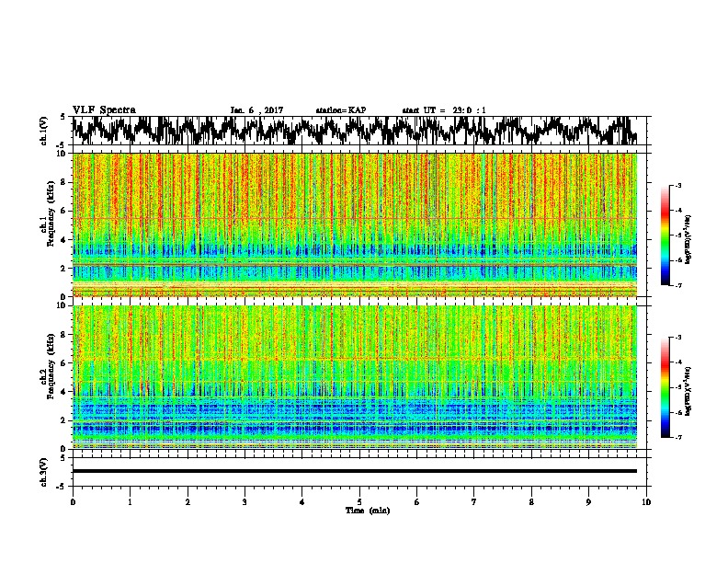The width and height of the screenshot is (728, 563).
Task: Click the ch.3(V) thick black trace
Action: [355, 471]
